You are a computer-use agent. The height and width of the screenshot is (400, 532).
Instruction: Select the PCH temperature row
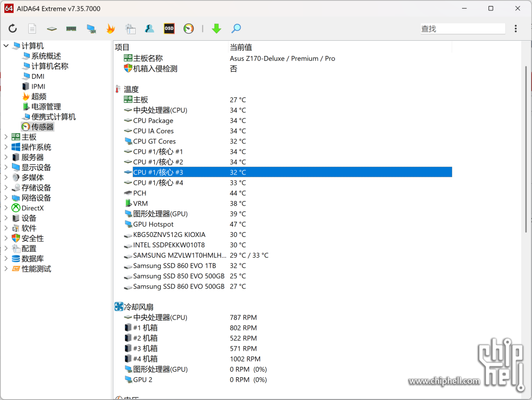click(288, 193)
